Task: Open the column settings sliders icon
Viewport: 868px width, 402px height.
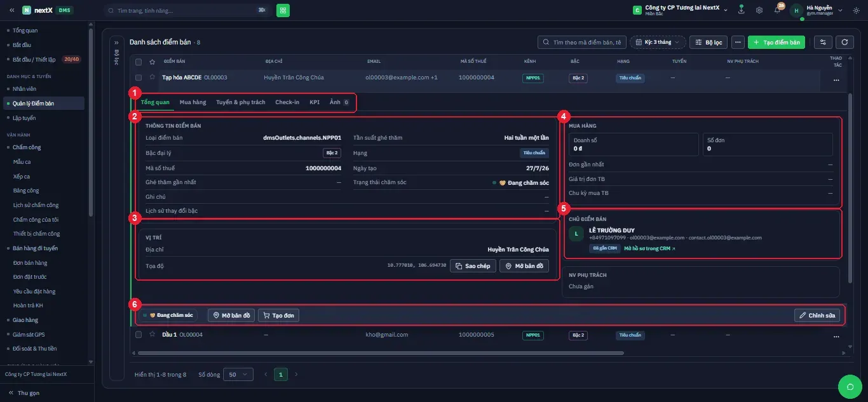Action: pos(823,42)
